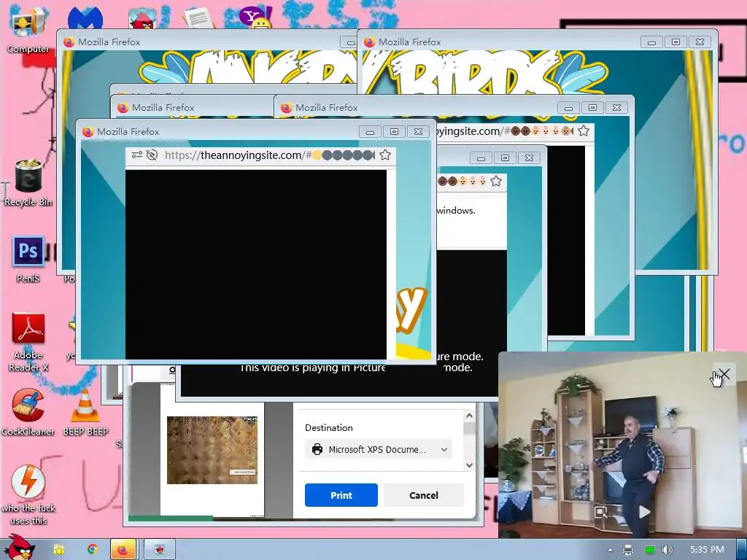Open the Yahoo Messenger desktop icon
Image resolution: width=747 pixels, height=560 pixels.
click(256, 18)
